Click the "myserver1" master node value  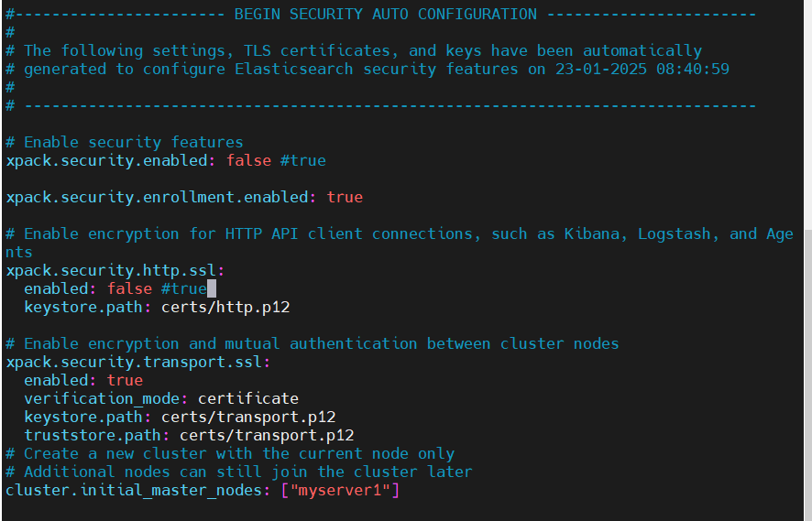pyautogui.click(x=340, y=490)
